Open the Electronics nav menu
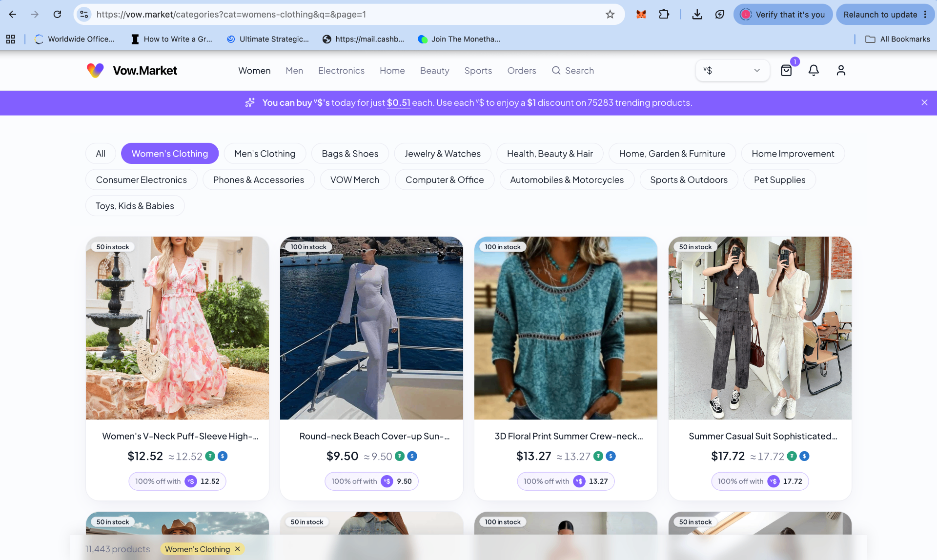 pos(341,71)
